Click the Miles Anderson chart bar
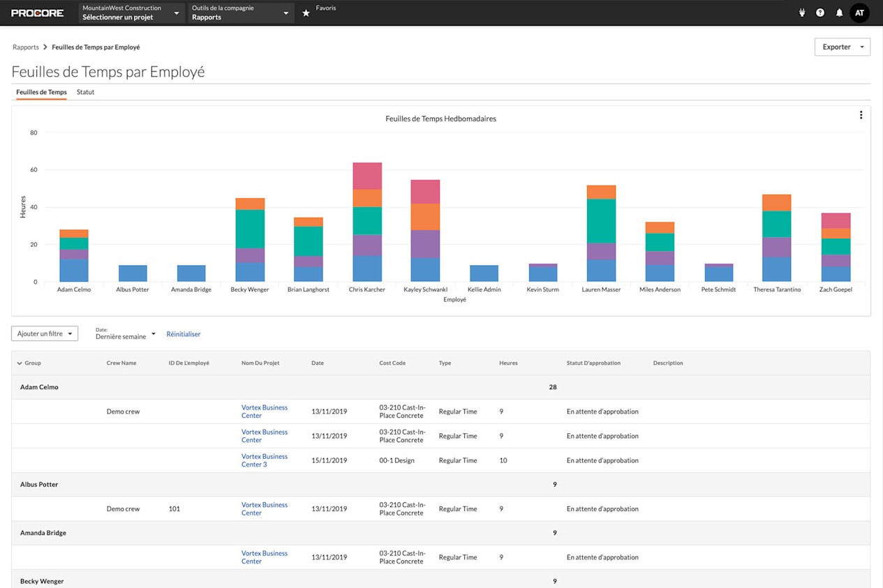The height and width of the screenshot is (588, 883). 660,252
